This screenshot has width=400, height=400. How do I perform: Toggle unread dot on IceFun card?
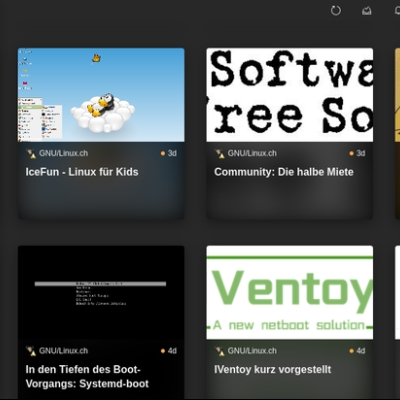point(163,153)
